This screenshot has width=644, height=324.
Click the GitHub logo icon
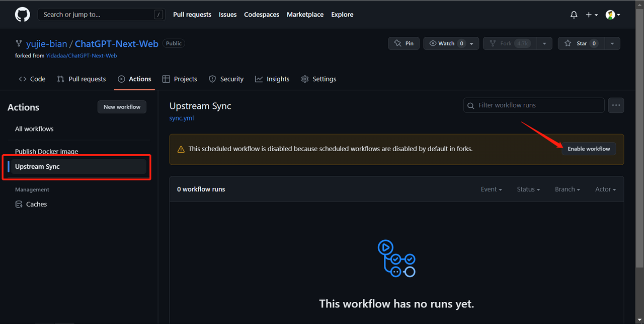click(22, 15)
